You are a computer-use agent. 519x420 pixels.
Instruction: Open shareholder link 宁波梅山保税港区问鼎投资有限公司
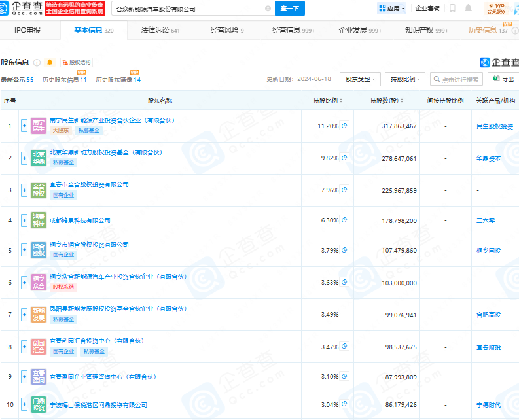click(x=98, y=405)
